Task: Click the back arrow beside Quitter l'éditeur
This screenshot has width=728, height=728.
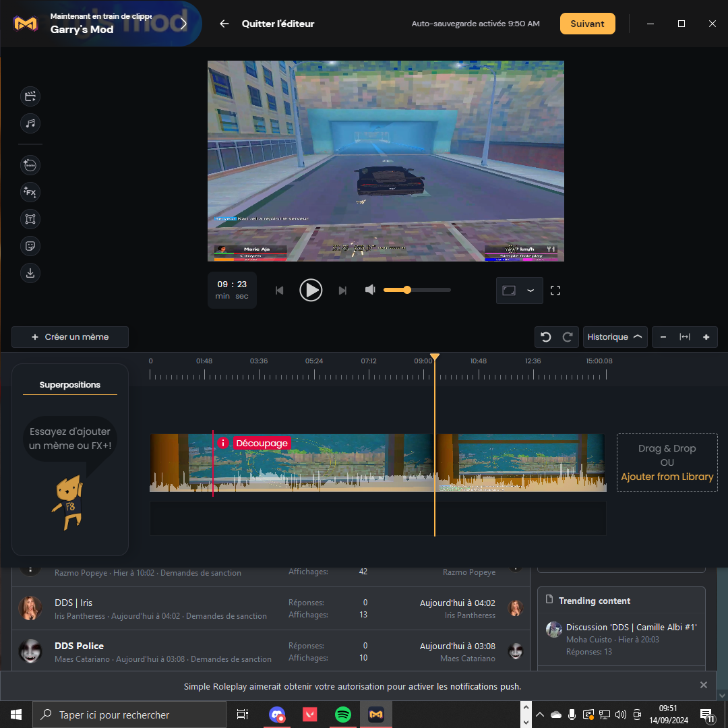Action: coord(224,24)
